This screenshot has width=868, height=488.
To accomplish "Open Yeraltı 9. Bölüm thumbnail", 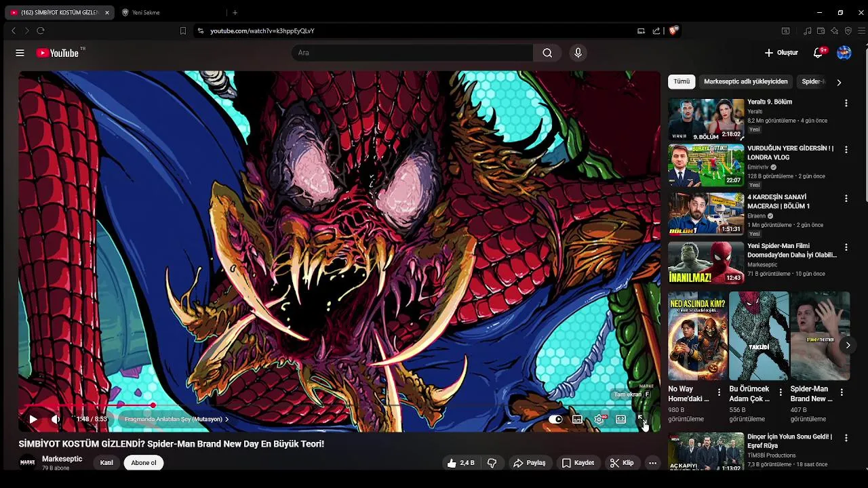I will pos(706,119).
